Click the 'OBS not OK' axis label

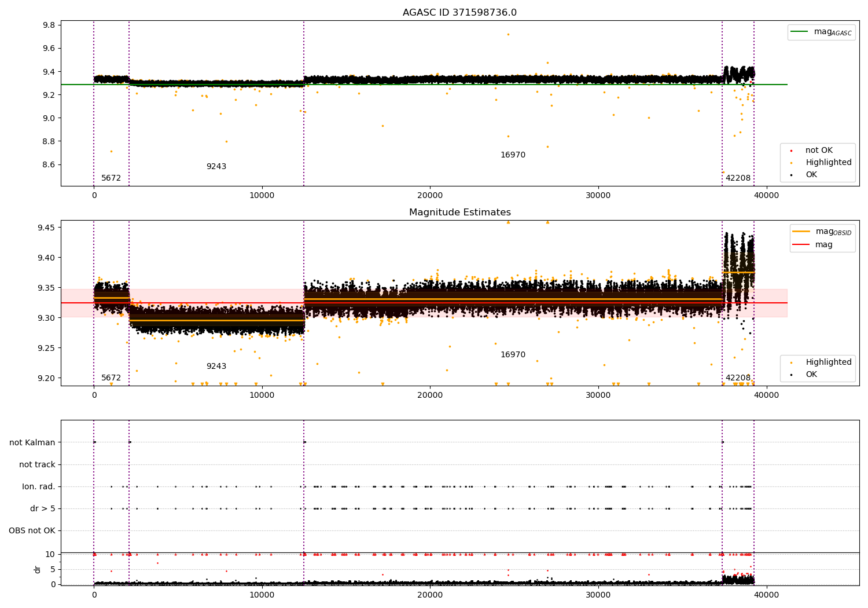coord(32,530)
